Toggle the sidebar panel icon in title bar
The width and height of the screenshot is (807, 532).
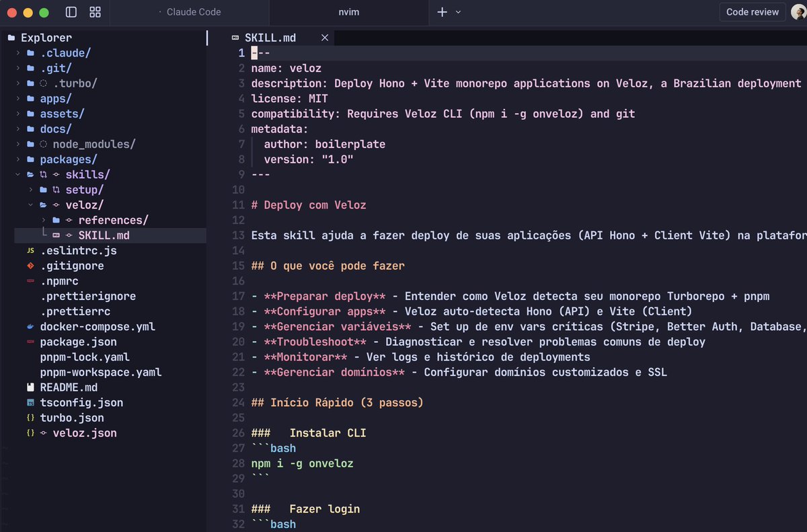click(71, 12)
